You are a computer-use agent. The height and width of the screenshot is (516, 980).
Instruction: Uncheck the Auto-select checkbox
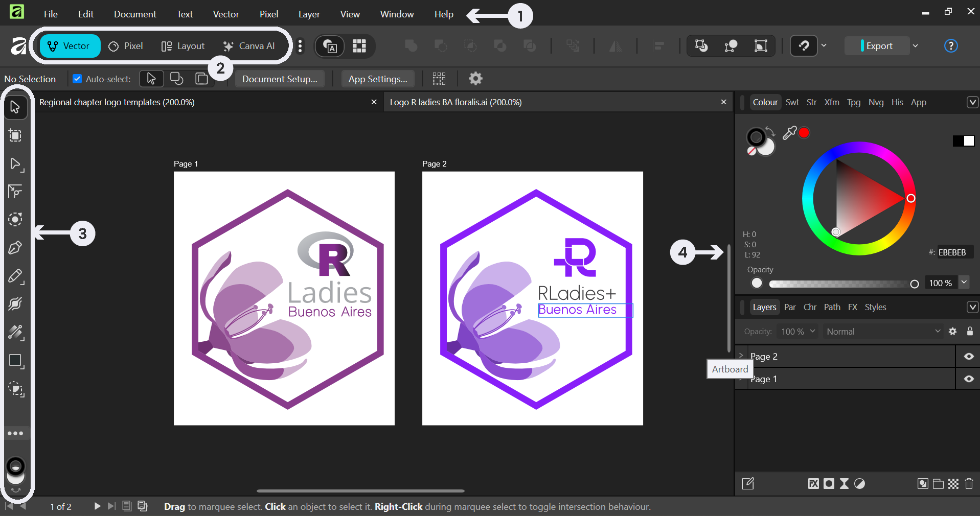click(x=77, y=79)
